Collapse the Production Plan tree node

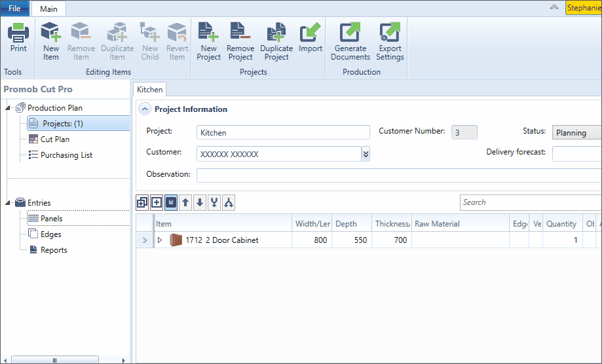tap(8, 108)
